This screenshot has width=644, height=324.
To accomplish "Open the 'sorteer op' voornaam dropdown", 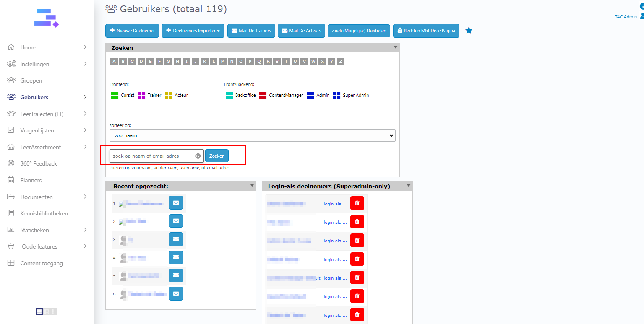I will click(x=252, y=135).
